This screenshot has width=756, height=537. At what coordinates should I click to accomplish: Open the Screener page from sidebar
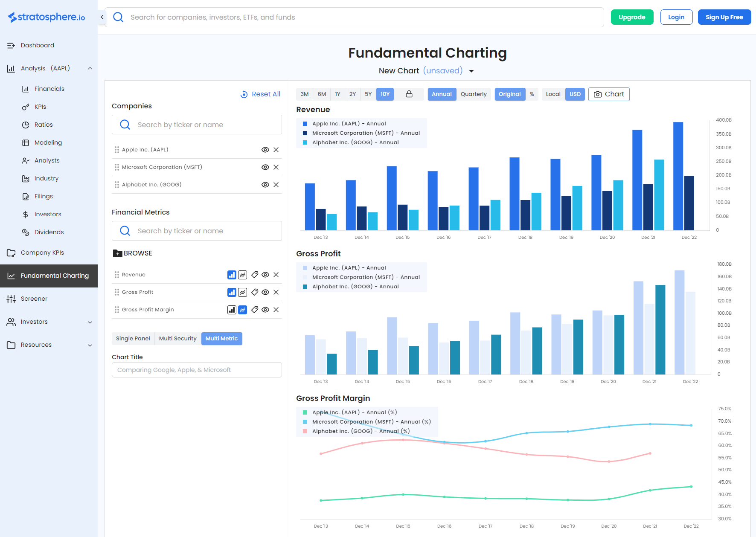[34, 299]
